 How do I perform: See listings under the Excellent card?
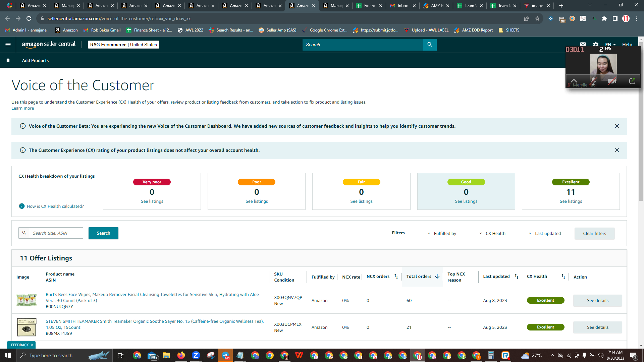click(x=571, y=201)
